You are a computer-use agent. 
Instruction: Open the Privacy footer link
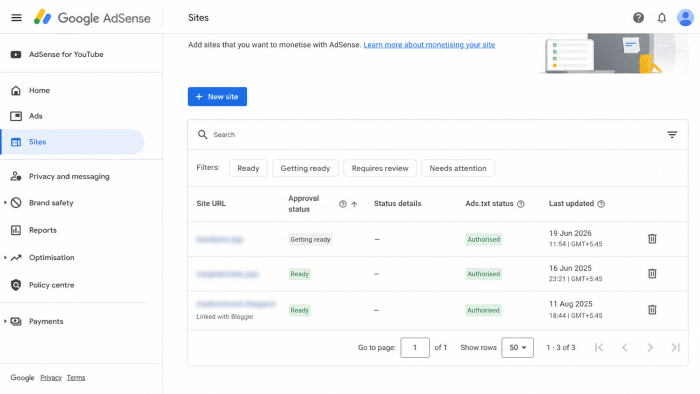pyautogui.click(x=51, y=377)
